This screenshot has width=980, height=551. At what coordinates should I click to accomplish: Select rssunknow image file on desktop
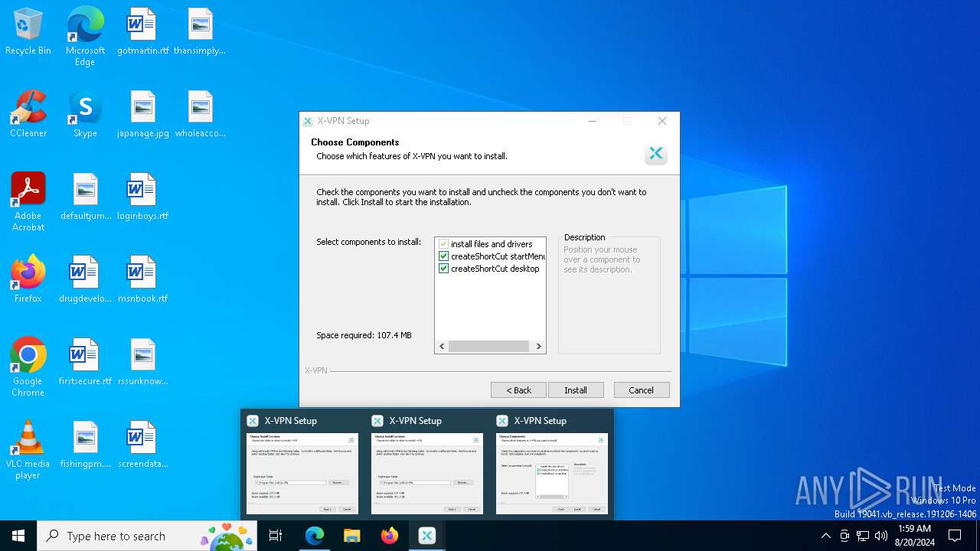click(x=142, y=363)
